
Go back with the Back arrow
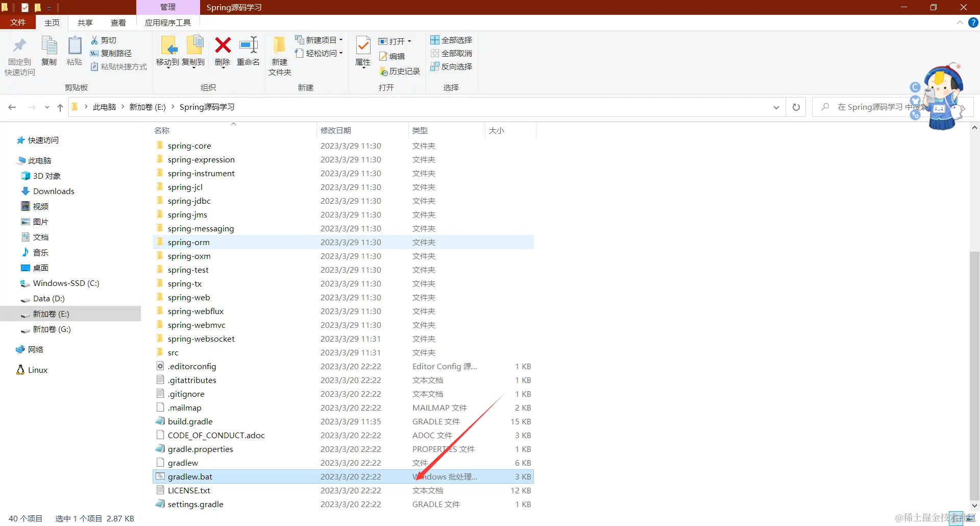12,107
